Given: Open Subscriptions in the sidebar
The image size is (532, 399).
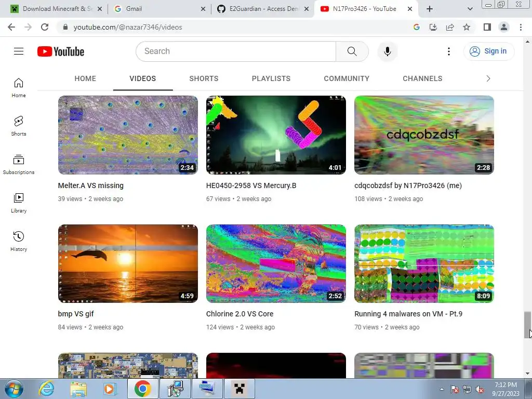Looking at the screenshot, I should click(19, 165).
